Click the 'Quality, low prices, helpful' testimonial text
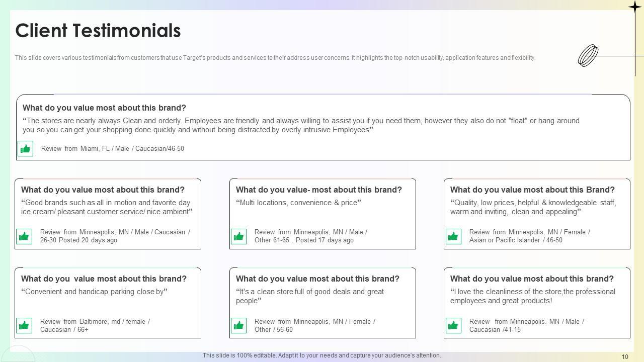644x362 pixels. click(x=533, y=207)
